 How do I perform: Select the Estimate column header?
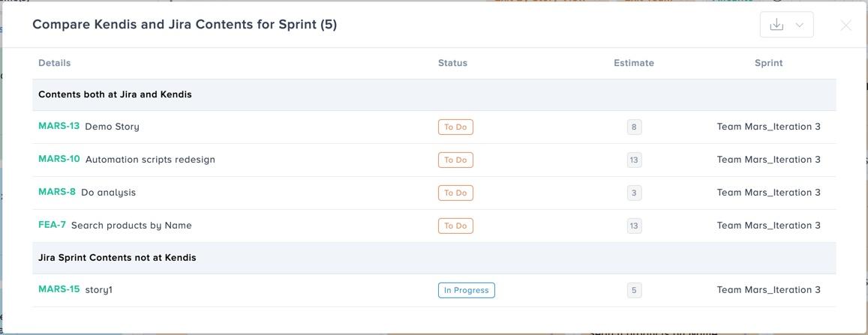pyautogui.click(x=634, y=63)
